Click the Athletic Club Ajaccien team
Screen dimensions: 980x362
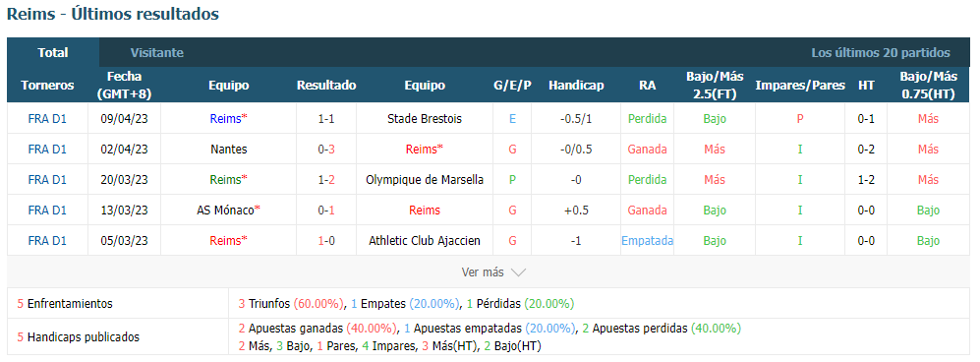click(x=425, y=241)
